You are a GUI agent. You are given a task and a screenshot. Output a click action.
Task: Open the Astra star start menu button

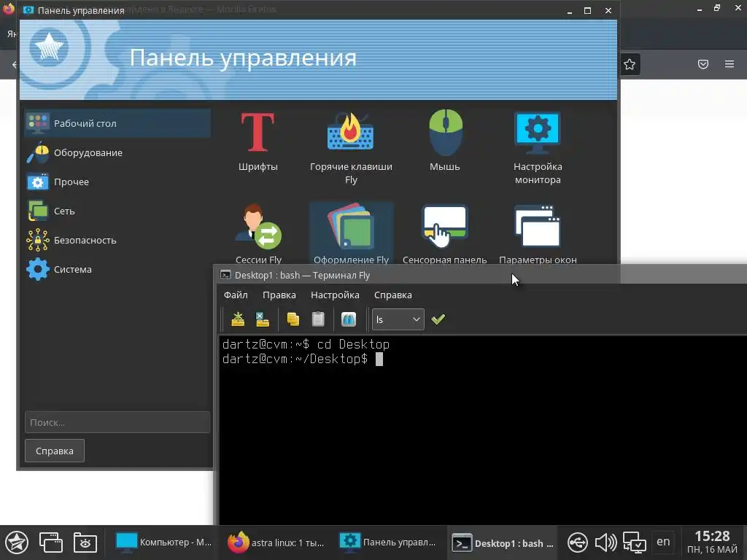point(17,542)
